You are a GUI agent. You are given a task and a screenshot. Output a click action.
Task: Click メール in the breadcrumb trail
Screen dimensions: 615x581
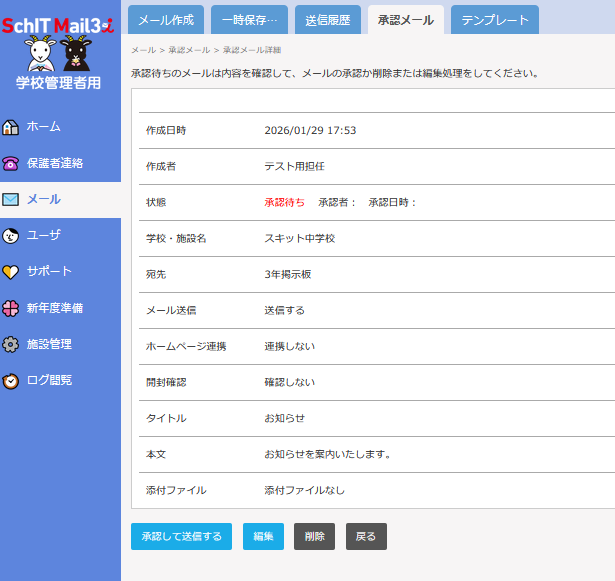point(143,50)
